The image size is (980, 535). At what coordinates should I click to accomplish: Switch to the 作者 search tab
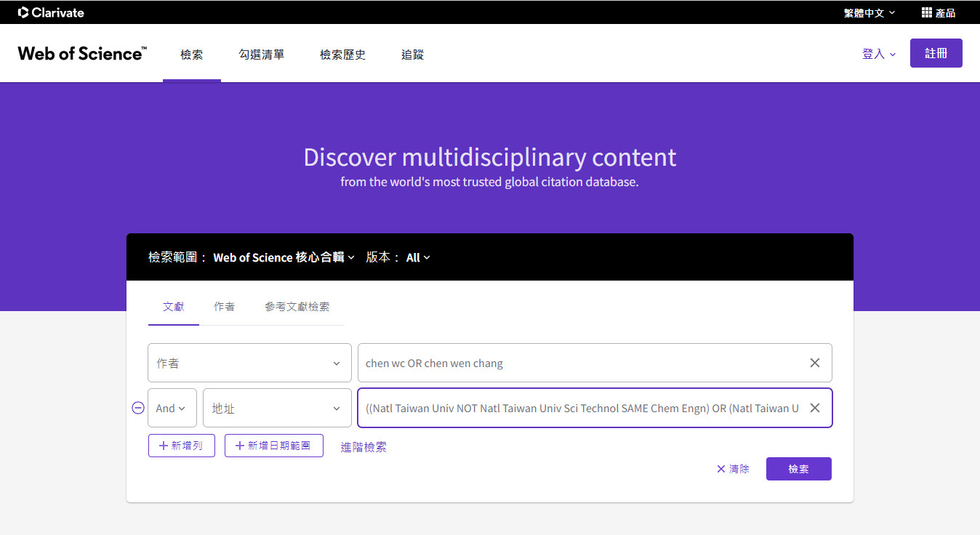[225, 307]
